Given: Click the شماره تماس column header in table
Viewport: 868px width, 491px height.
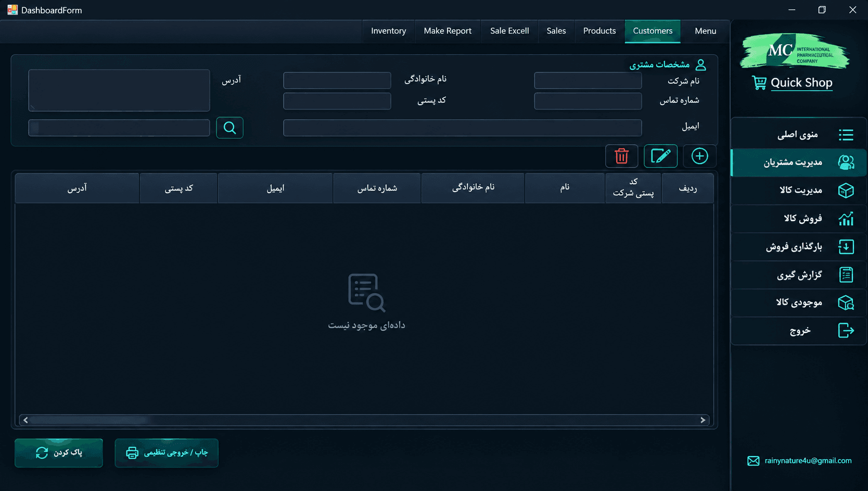Looking at the screenshot, I should click(x=377, y=188).
